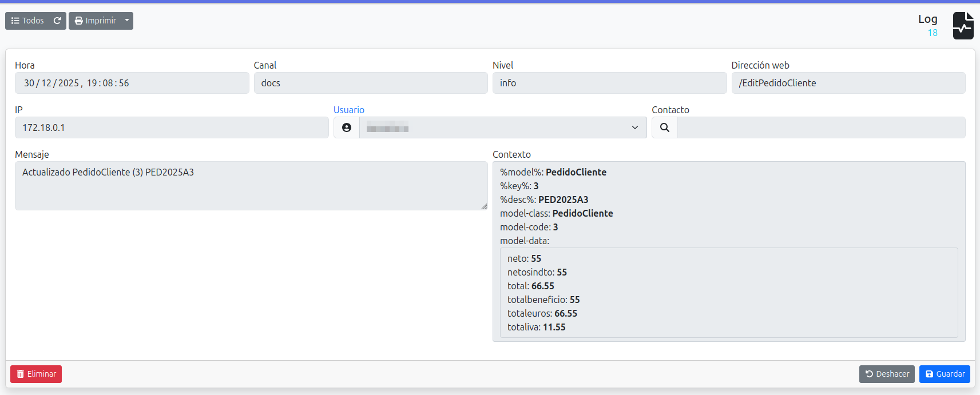This screenshot has height=395, width=980.
Task: Open the Usuario dropdown selector
Action: [x=502, y=127]
